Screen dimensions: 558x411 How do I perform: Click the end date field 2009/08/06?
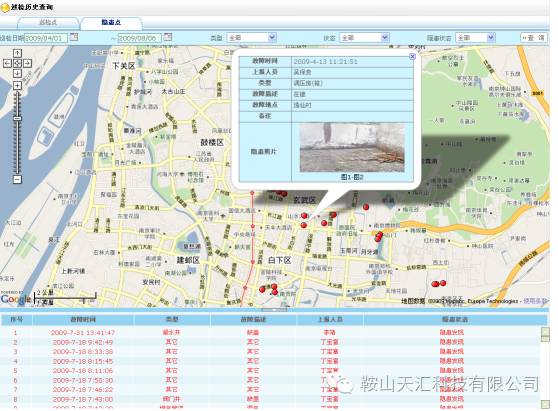(x=140, y=38)
